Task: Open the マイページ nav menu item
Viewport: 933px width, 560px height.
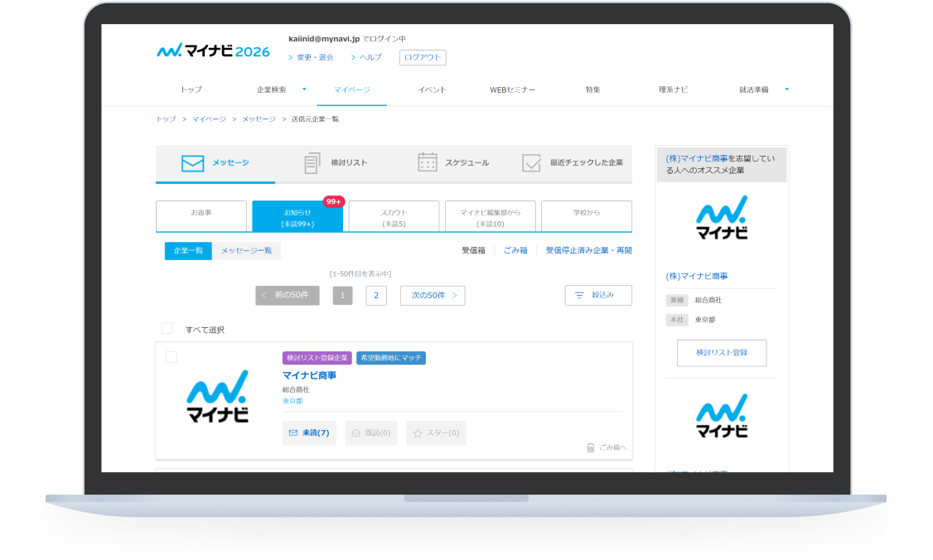Action: (351, 89)
